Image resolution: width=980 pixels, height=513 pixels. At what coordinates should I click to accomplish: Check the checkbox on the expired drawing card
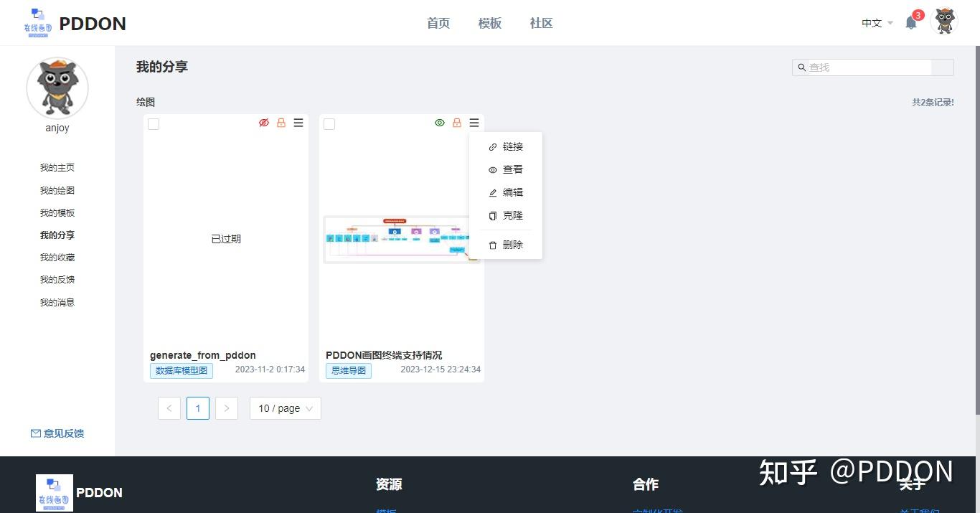tap(154, 123)
